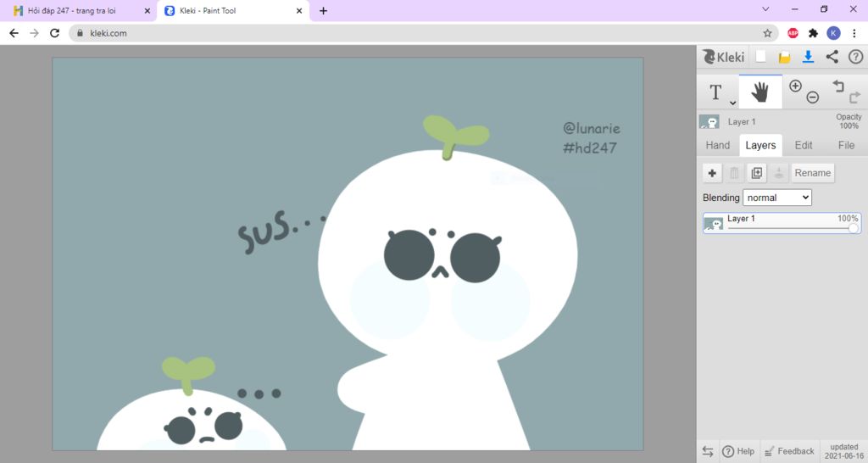Image resolution: width=868 pixels, height=463 pixels.
Task: Open the Feedback link
Action: [789, 451]
